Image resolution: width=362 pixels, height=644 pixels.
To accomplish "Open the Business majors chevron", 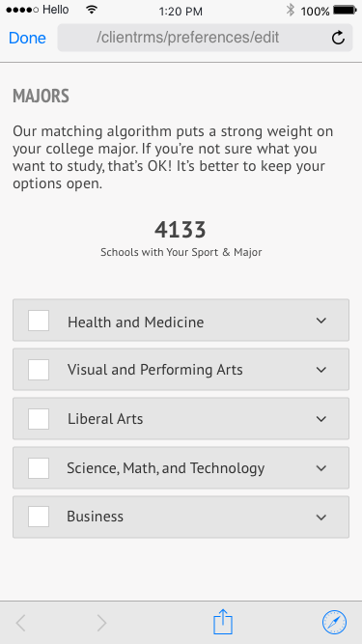I will 321,518.
